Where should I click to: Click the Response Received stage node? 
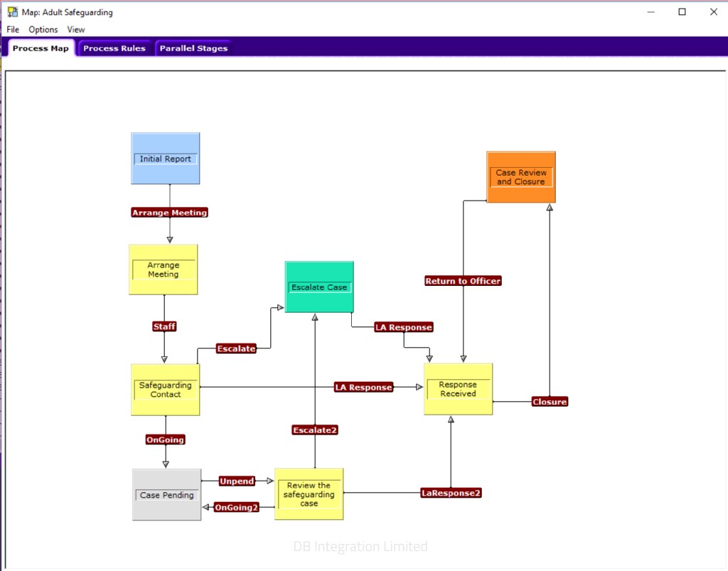[458, 389]
